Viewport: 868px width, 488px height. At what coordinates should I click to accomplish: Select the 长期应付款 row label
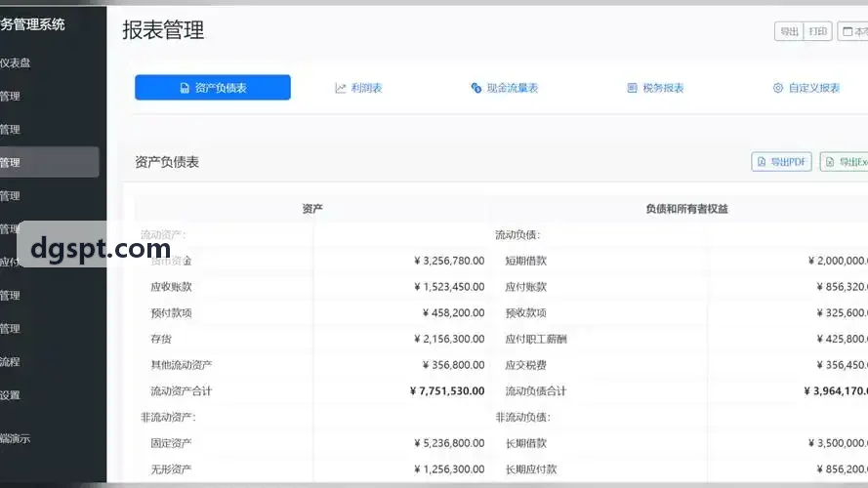pos(531,469)
